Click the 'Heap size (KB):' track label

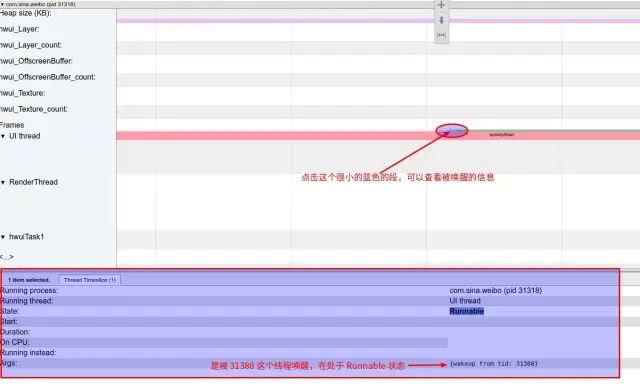pyautogui.click(x=26, y=13)
